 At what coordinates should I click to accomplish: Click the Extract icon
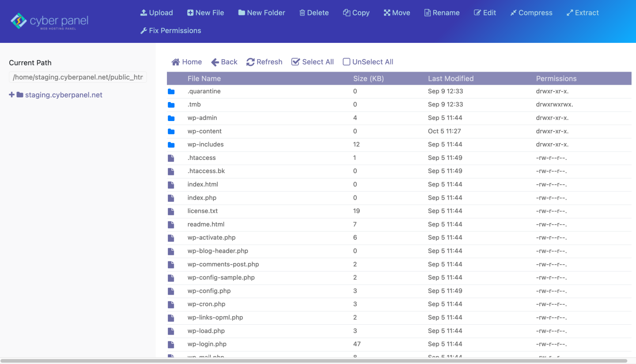[569, 12]
